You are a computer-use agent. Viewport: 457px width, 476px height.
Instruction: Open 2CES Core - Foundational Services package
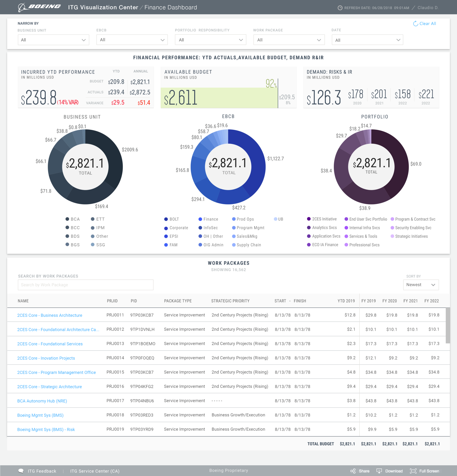point(50,344)
